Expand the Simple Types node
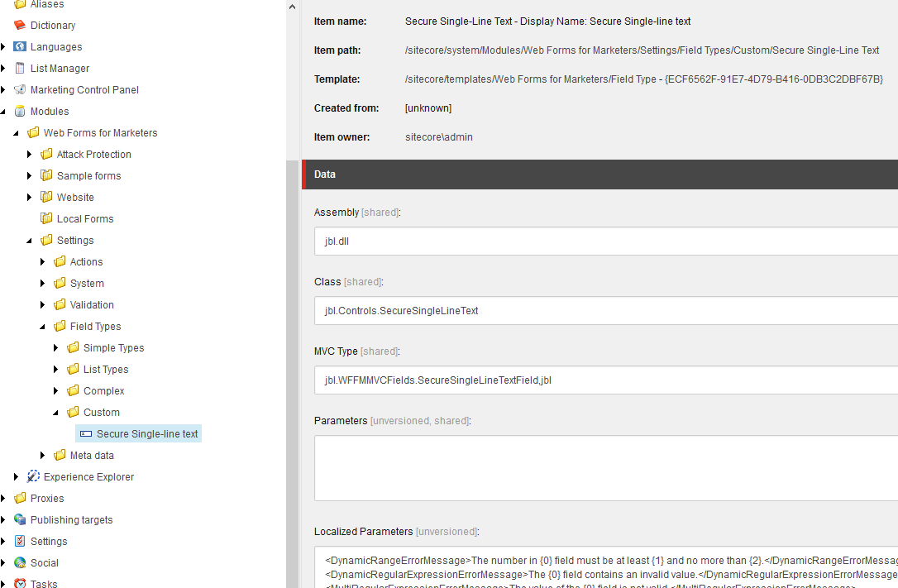 click(x=55, y=347)
